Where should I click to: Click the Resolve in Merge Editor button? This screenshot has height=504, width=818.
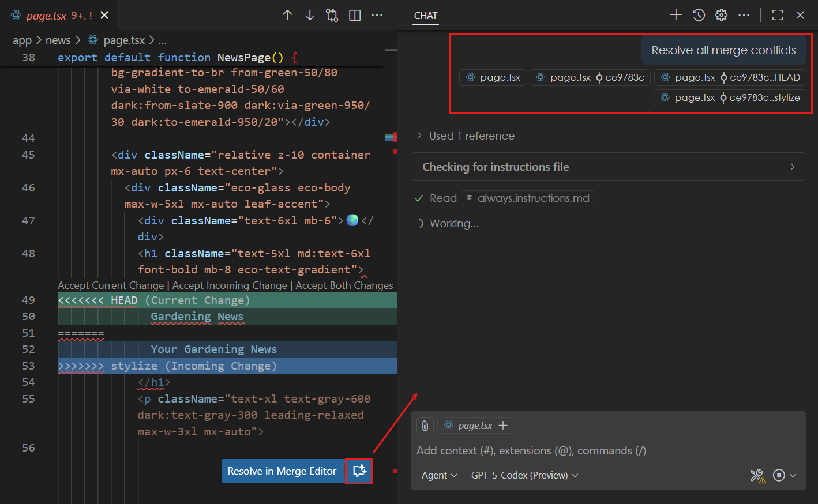coord(282,471)
